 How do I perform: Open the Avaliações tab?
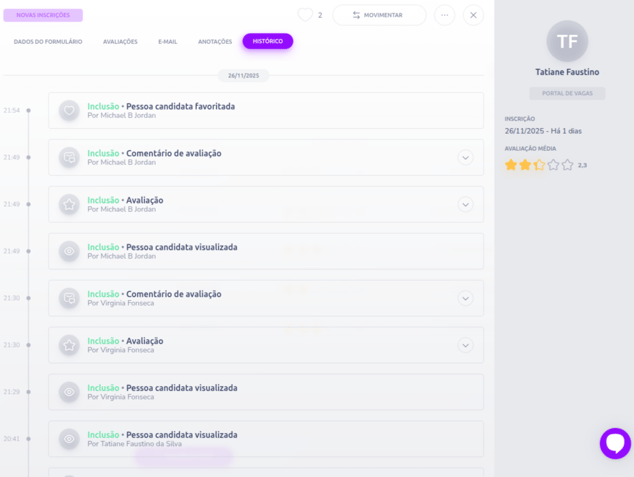120,42
